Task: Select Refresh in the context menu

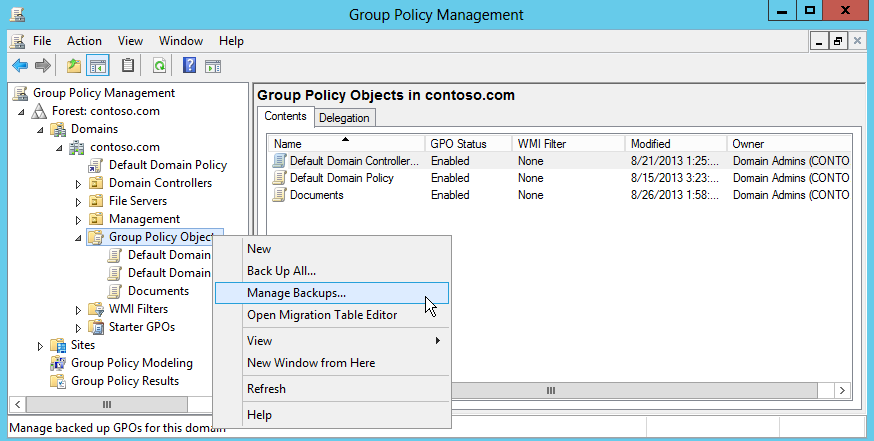Action: [332, 389]
